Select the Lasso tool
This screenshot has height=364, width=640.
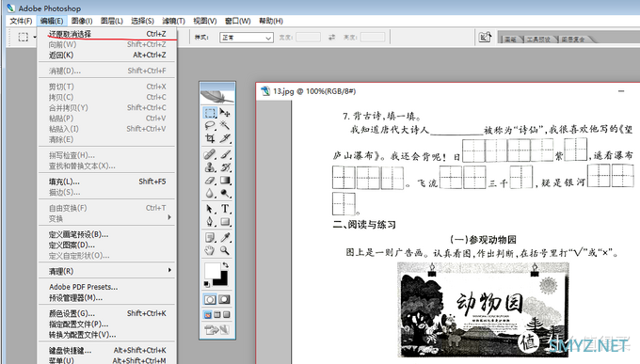pyautogui.click(x=210, y=125)
